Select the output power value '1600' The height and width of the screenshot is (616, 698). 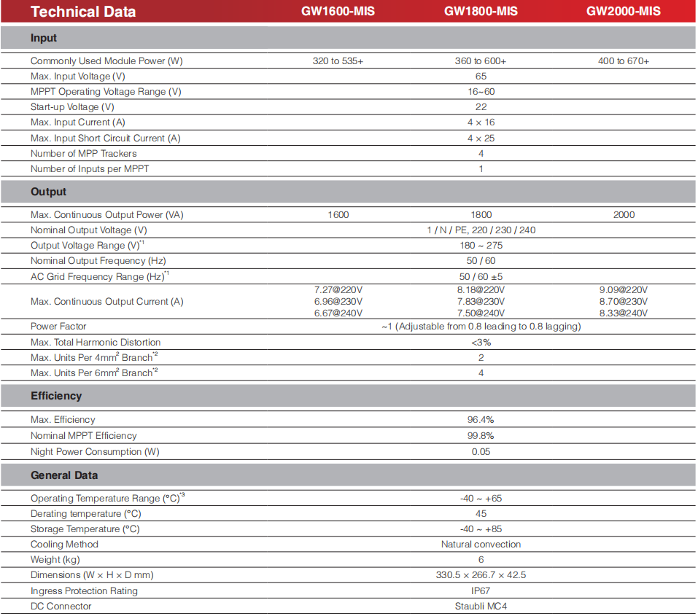click(338, 215)
